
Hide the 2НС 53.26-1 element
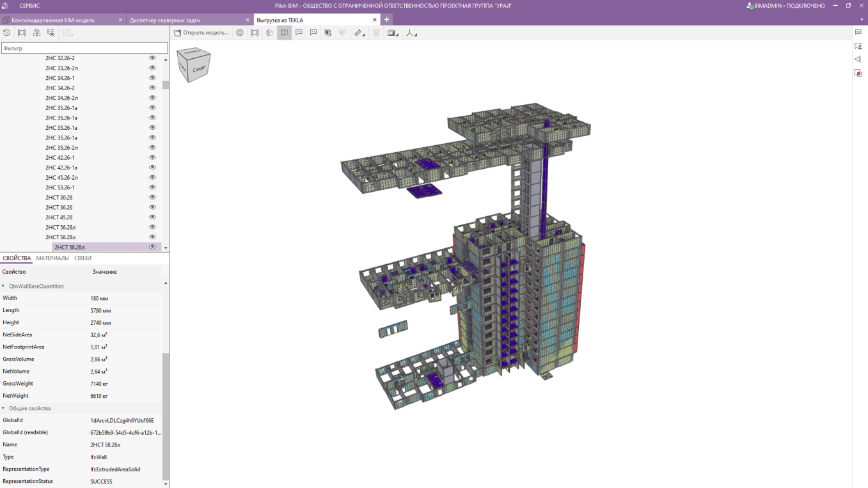click(152, 187)
